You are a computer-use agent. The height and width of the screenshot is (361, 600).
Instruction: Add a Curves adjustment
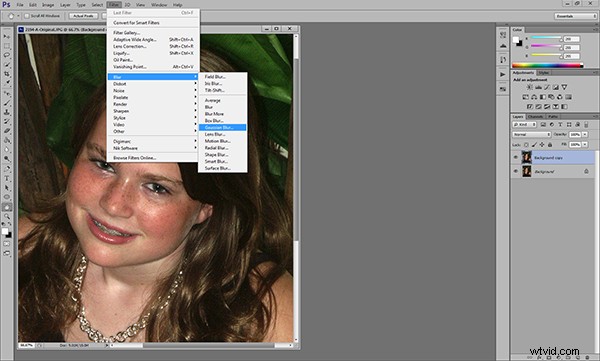click(547, 87)
